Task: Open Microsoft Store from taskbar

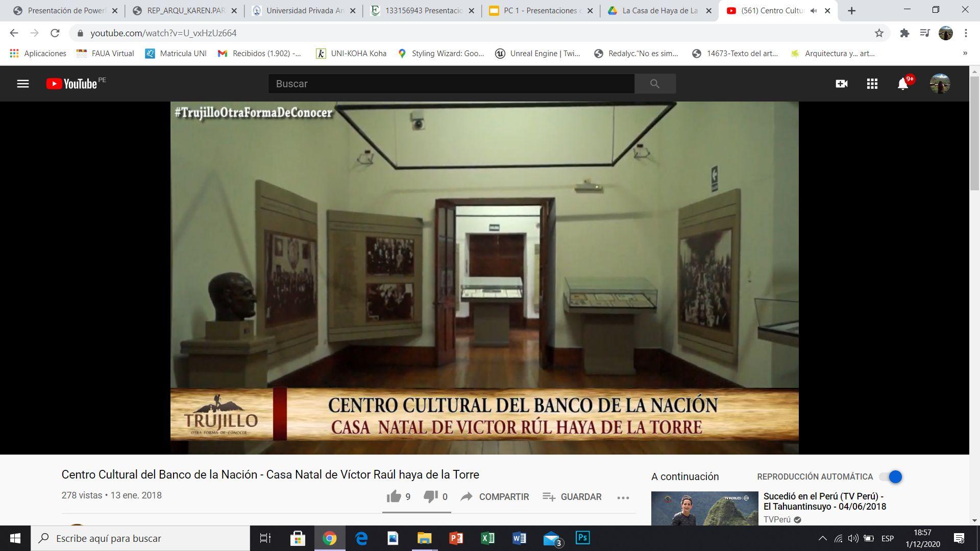Action: (298, 538)
